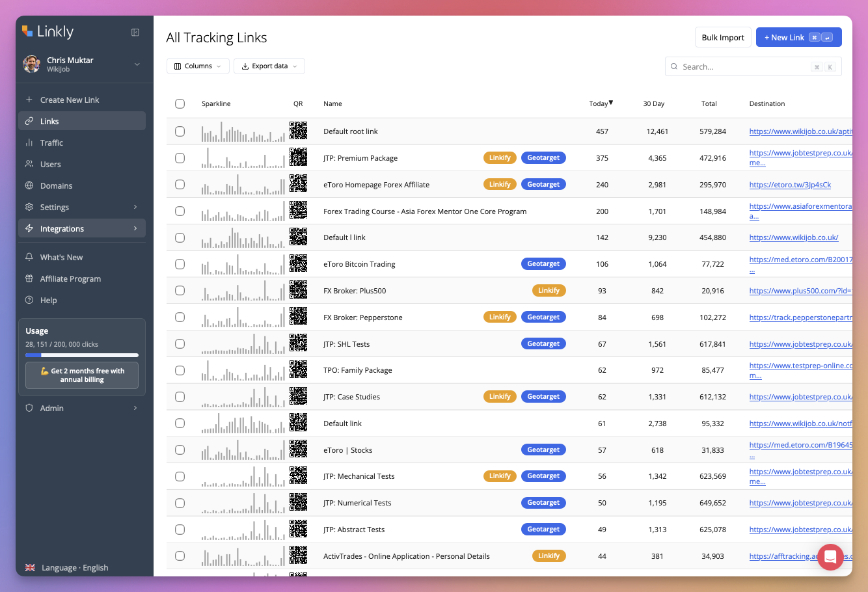Open the live chat bubble
This screenshot has width=868, height=592.
(x=830, y=557)
